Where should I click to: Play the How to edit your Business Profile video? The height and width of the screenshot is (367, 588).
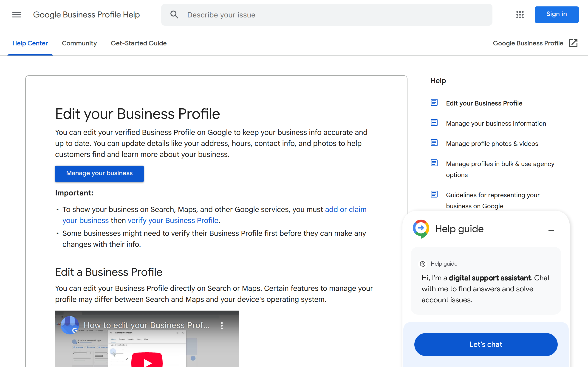point(147,362)
